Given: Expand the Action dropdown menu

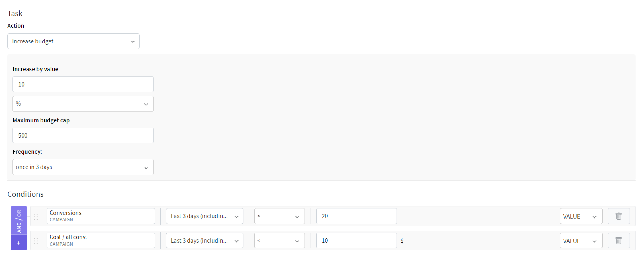Looking at the screenshot, I should point(133,41).
